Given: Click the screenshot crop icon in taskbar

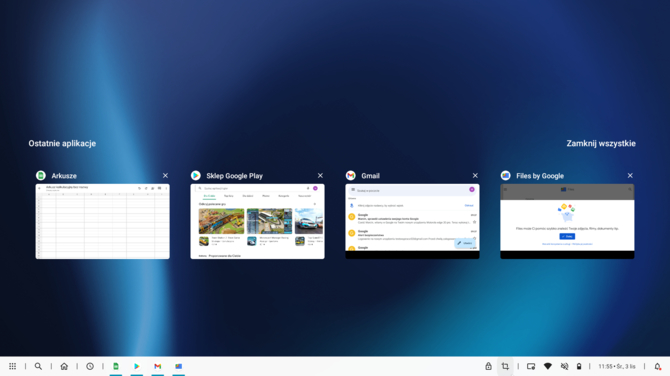Looking at the screenshot, I should click(x=505, y=366).
